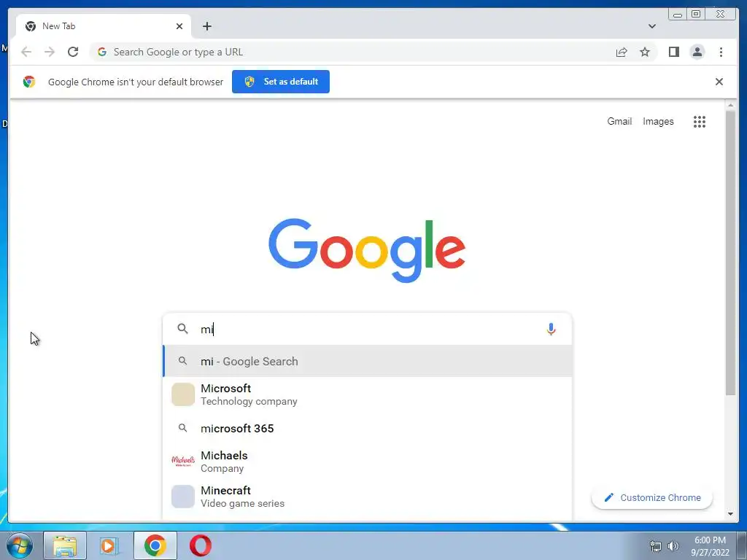The height and width of the screenshot is (560, 747).
Task: Reload the current page
Action: [x=73, y=52]
